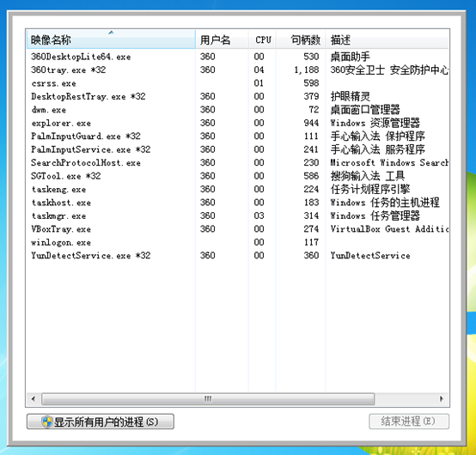
Task: Click the horizontal scrollbar thumb
Action: click(208, 399)
